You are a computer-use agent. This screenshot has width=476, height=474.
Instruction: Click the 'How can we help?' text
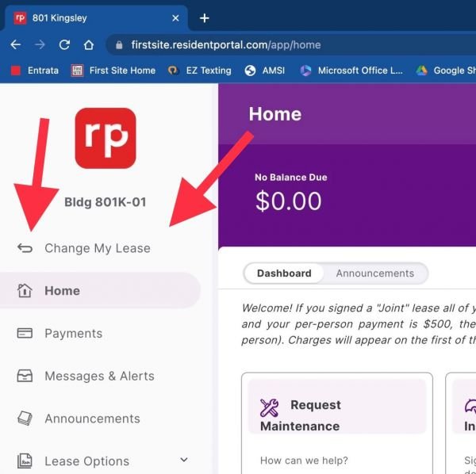click(x=304, y=461)
